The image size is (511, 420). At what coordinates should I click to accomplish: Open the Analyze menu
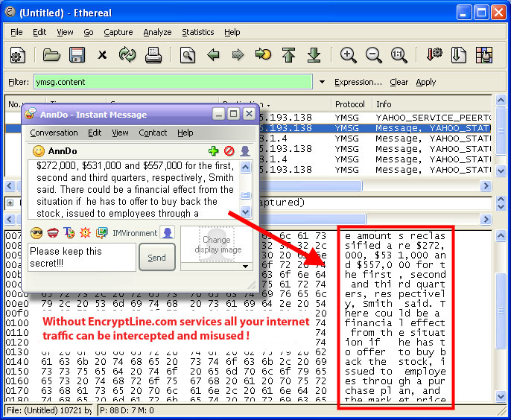[157, 32]
